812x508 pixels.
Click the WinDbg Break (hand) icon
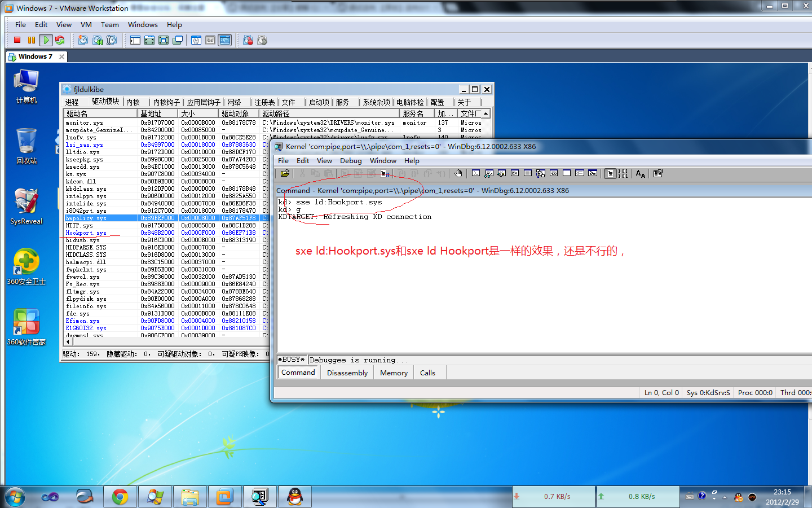(458, 173)
